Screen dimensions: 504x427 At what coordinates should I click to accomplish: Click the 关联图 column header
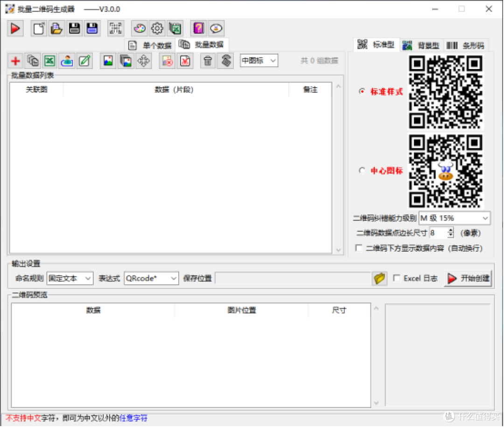pyautogui.click(x=37, y=90)
